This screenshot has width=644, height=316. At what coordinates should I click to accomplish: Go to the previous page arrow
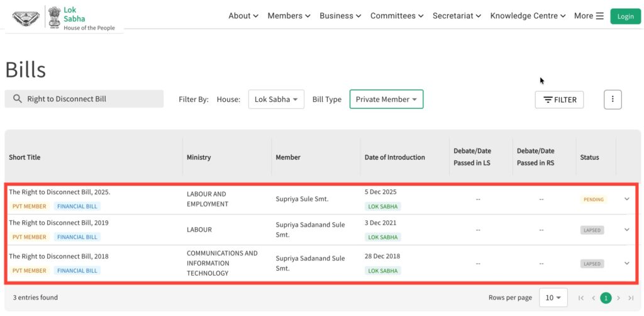[592, 298]
